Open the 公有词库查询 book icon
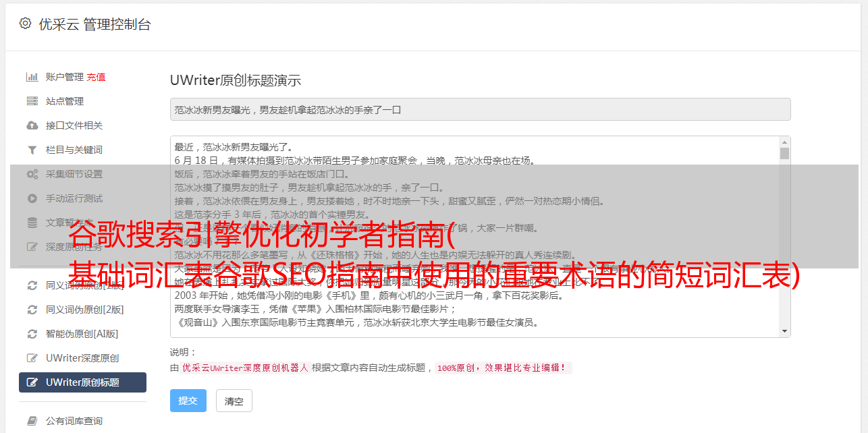The image size is (868, 433). coord(32,421)
